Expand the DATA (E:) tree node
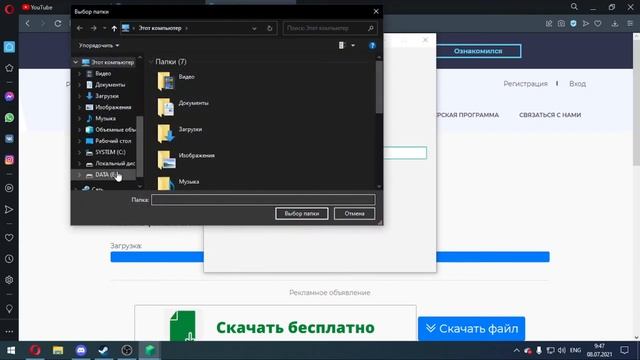This screenshot has height=360, width=640. [x=80, y=175]
